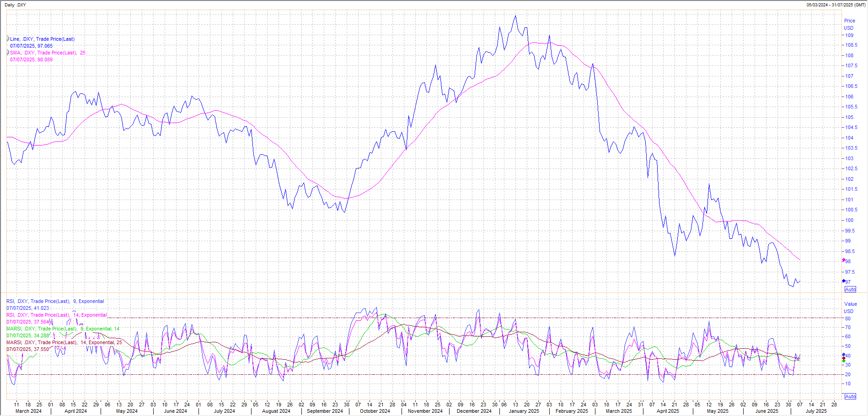Click the 60 level on RSI axis

[x=848, y=337]
